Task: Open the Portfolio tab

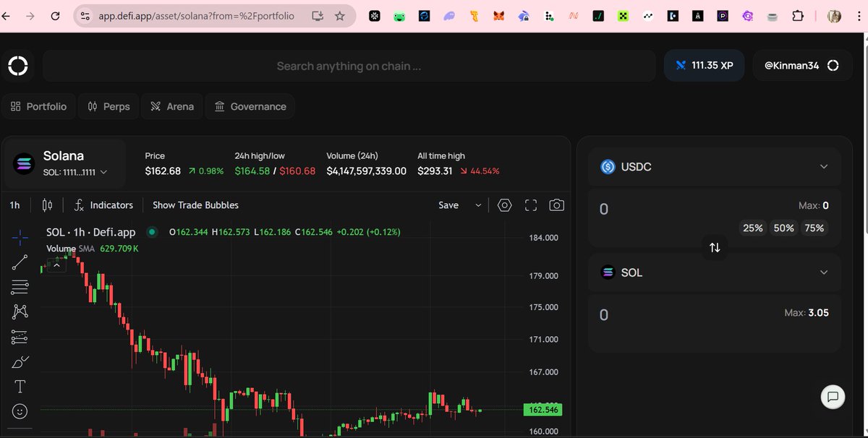Action: (x=39, y=106)
